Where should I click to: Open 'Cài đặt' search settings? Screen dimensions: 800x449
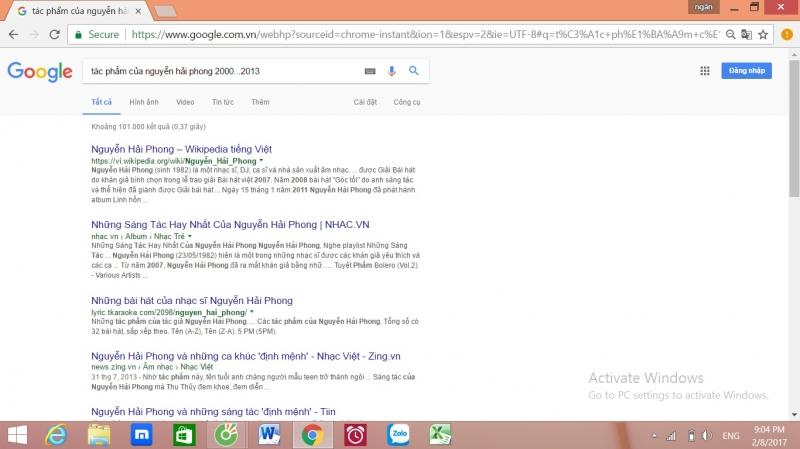365,102
